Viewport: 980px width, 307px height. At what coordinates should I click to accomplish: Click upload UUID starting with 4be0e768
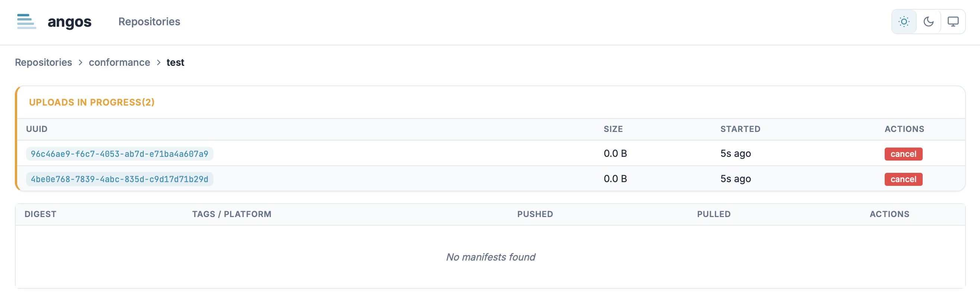pos(120,180)
